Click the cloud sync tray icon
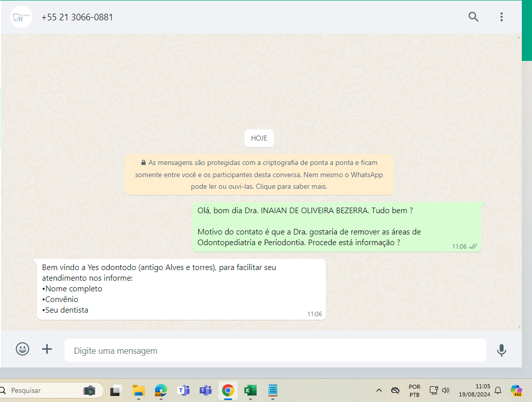Screen dimensions: 532x402 pos(395,390)
